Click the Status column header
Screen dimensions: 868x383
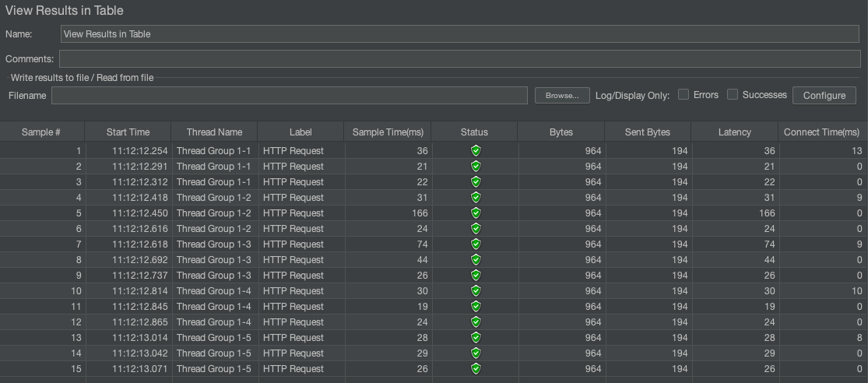(x=474, y=132)
